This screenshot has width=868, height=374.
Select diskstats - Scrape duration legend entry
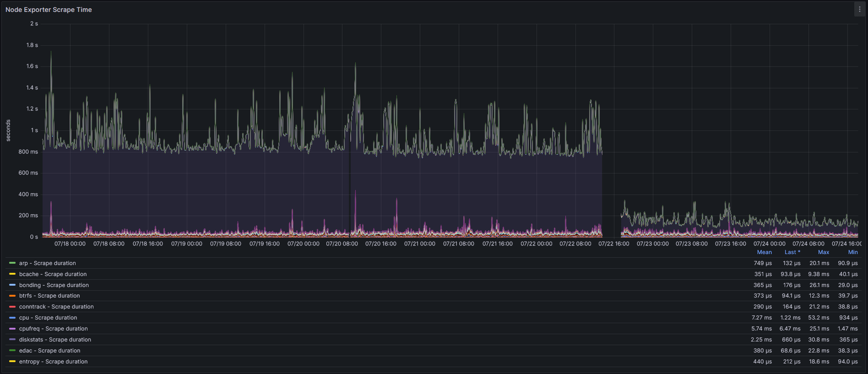55,340
